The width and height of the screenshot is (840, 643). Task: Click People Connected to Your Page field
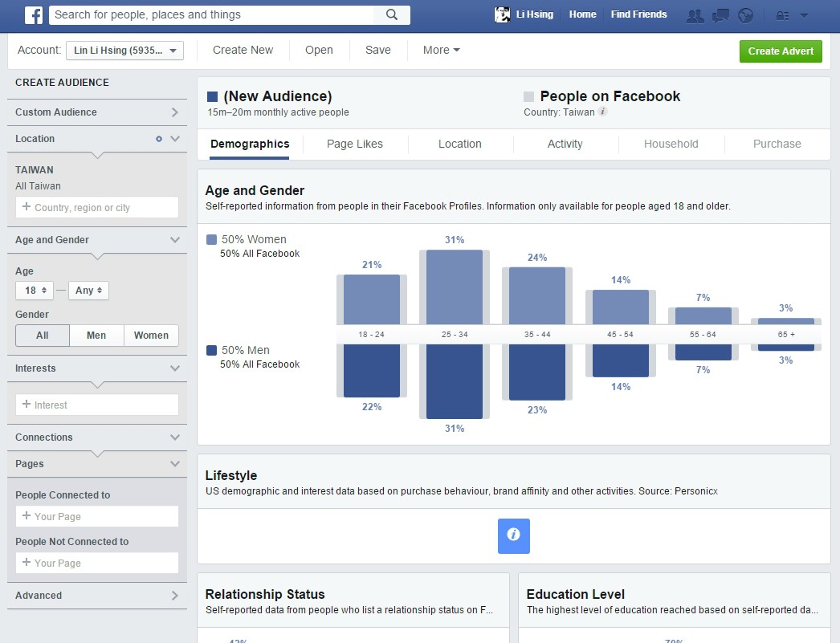tap(97, 516)
